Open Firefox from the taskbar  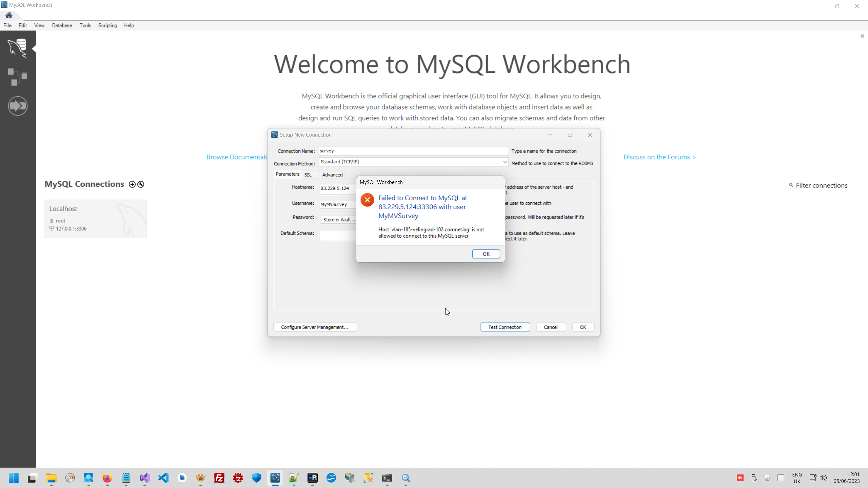click(107, 478)
